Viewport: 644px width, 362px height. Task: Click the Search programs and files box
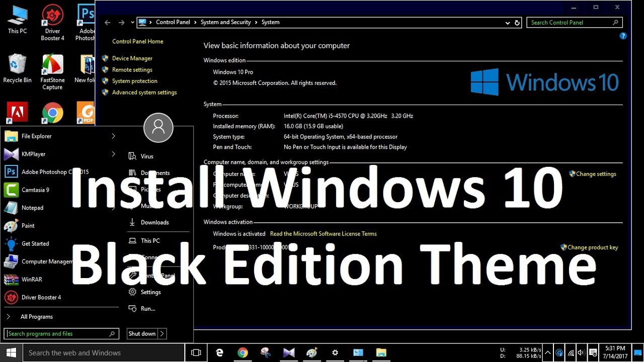tap(61, 334)
